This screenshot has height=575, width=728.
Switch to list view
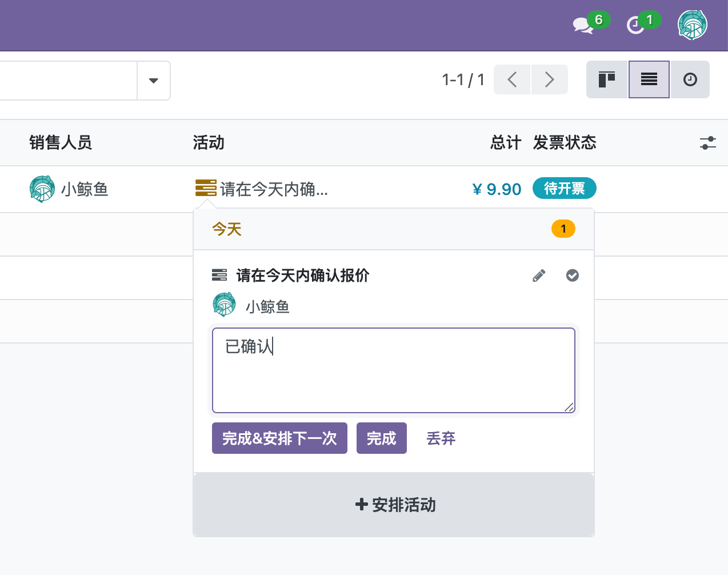click(x=649, y=79)
